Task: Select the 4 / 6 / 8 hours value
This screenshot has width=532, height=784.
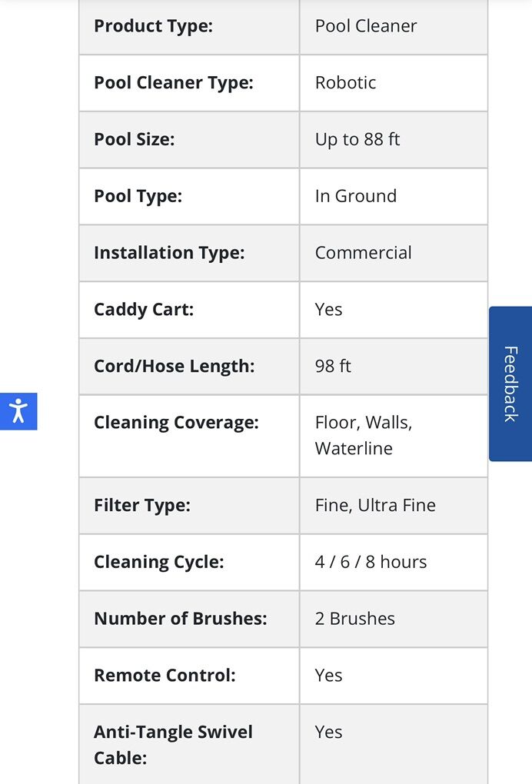Action: pyautogui.click(x=371, y=563)
